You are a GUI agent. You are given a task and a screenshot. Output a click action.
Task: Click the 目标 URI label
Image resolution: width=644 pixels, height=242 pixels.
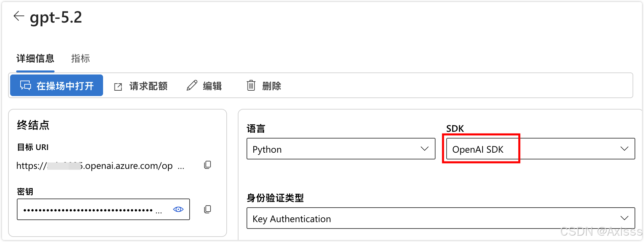click(x=33, y=147)
